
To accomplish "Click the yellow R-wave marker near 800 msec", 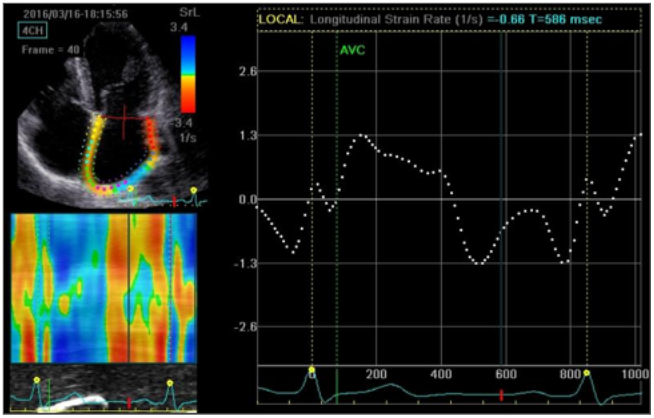I will pyautogui.click(x=587, y=373).
